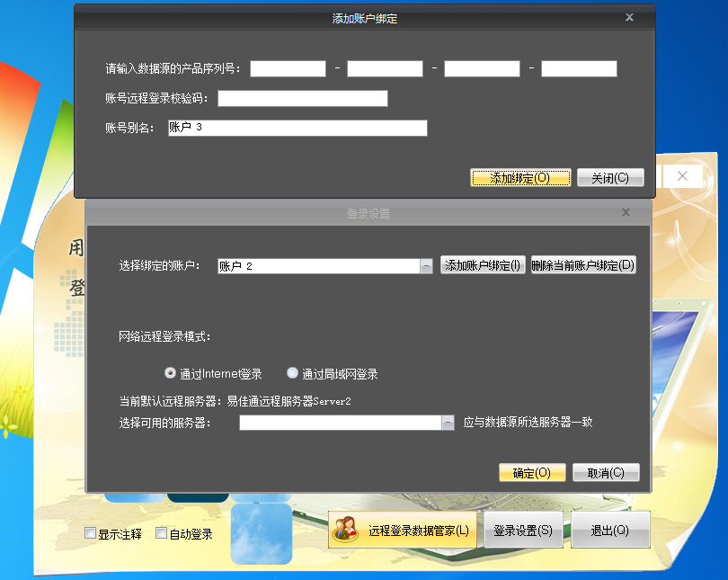This screenshot has height=580, width=728.
Task: Click 删除当前账户绑定(D) button
Action: point(583,265)
